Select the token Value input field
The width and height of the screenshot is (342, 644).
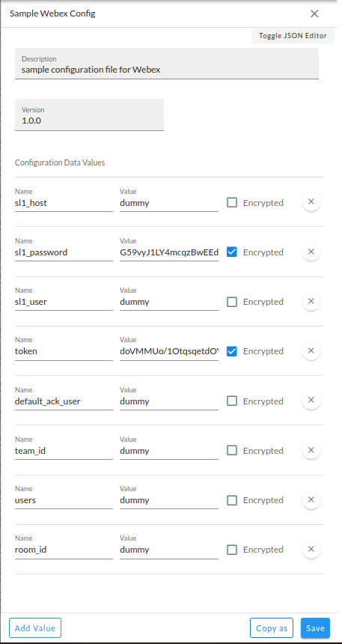169,351
